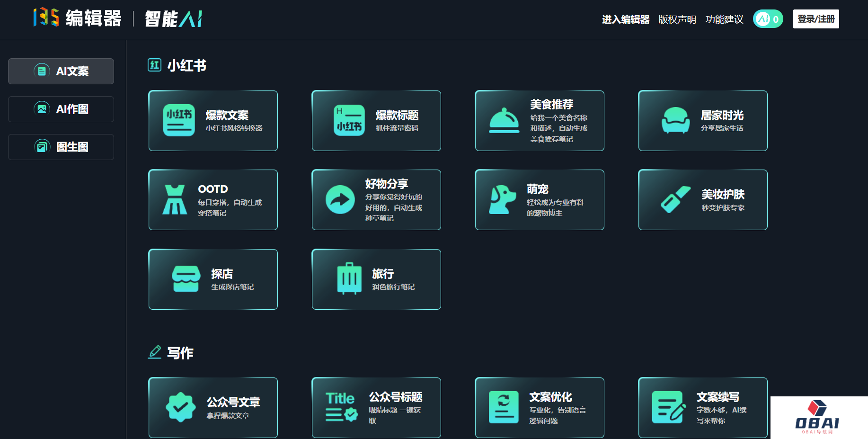
Task: Click the 好物分享 share arrow icon
Action: click(x=340, y=199)
